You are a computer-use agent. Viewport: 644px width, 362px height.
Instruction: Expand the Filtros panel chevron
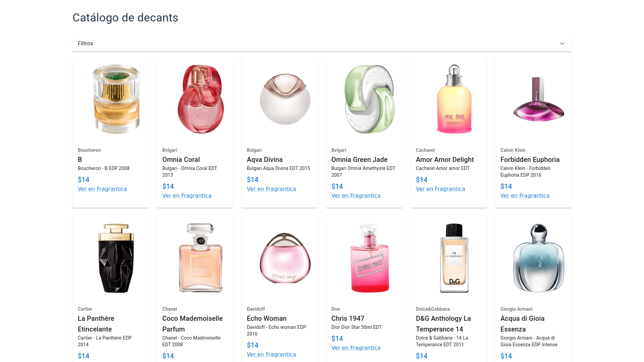point(562,44)
